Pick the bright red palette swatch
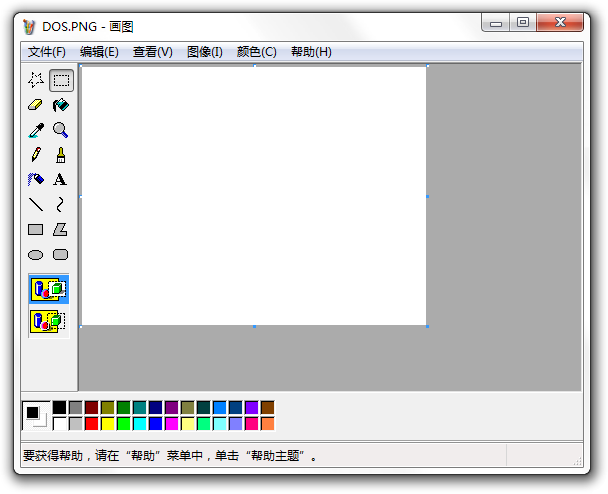The height and width of the screenshot is (494, 608). point(92,424)
